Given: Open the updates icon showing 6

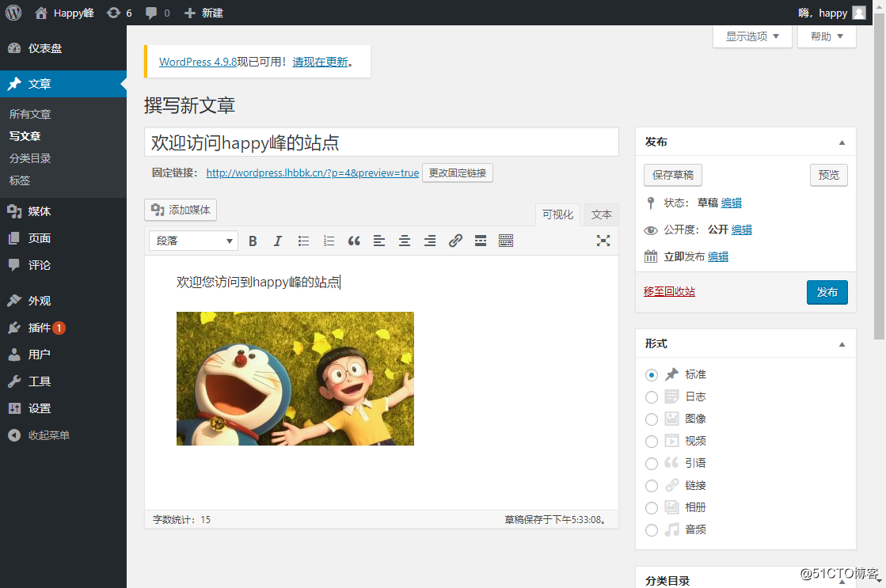Looking at the screenshot, I should [x=120, y=13].
